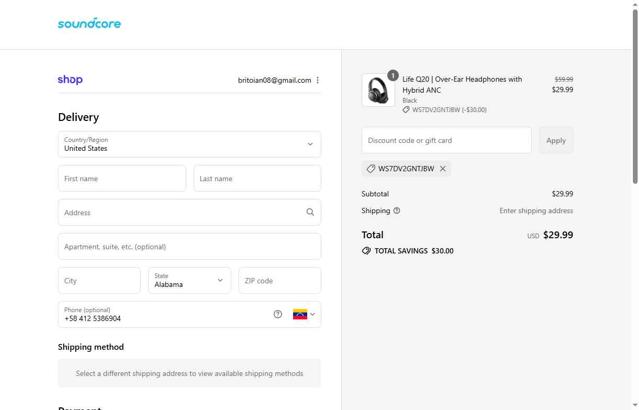Open the Venezuela flag country code selector

304,314
